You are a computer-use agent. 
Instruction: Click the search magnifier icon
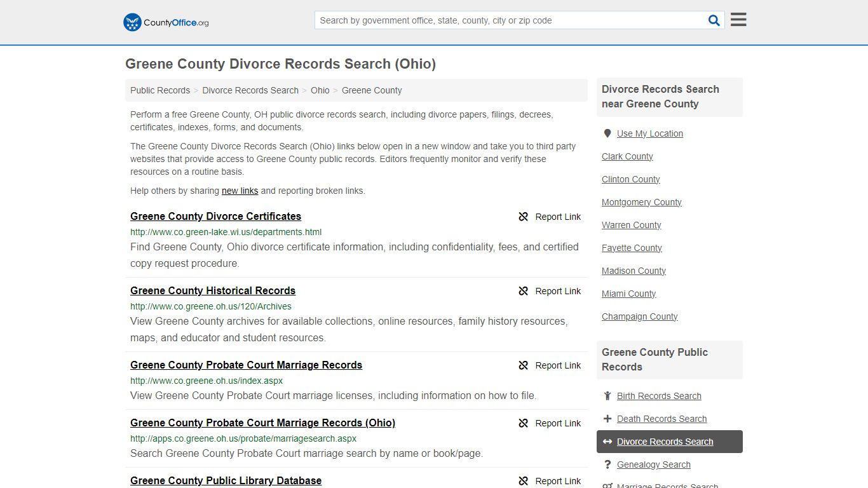(x=714, y=20)
